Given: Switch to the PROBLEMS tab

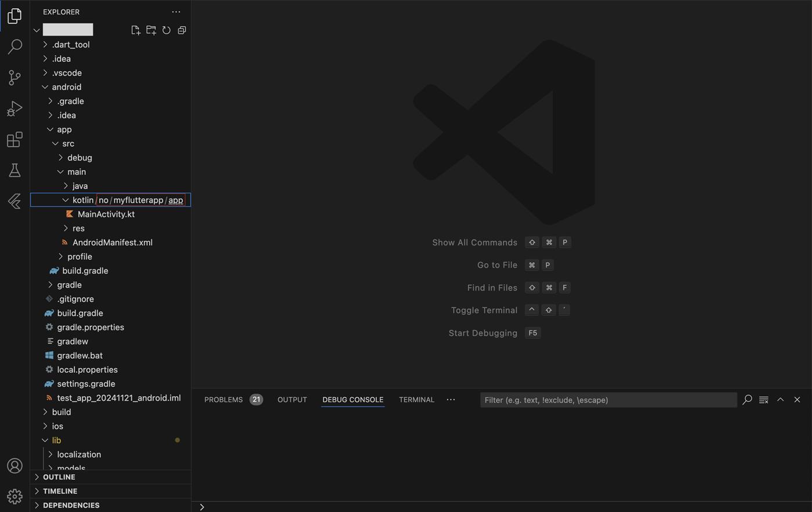Looking at the screenshot, I should 223,400.
